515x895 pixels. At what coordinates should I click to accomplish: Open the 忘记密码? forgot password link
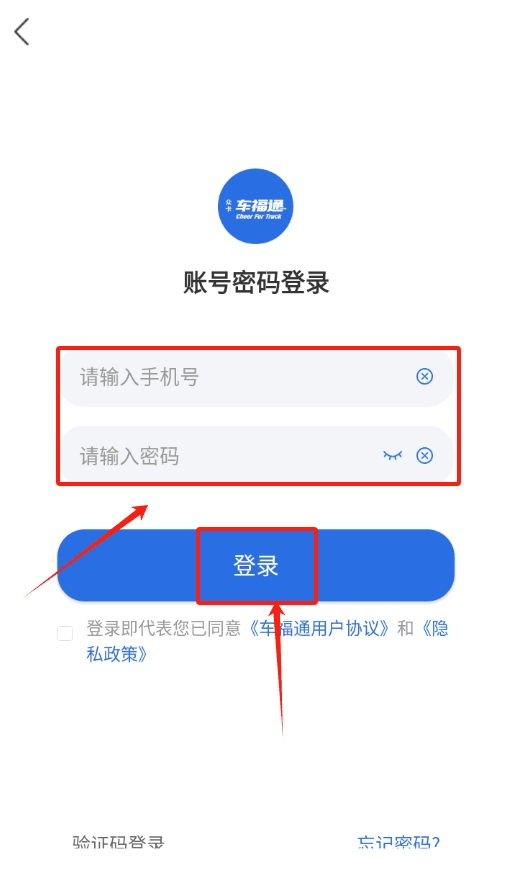coord(399,842)
